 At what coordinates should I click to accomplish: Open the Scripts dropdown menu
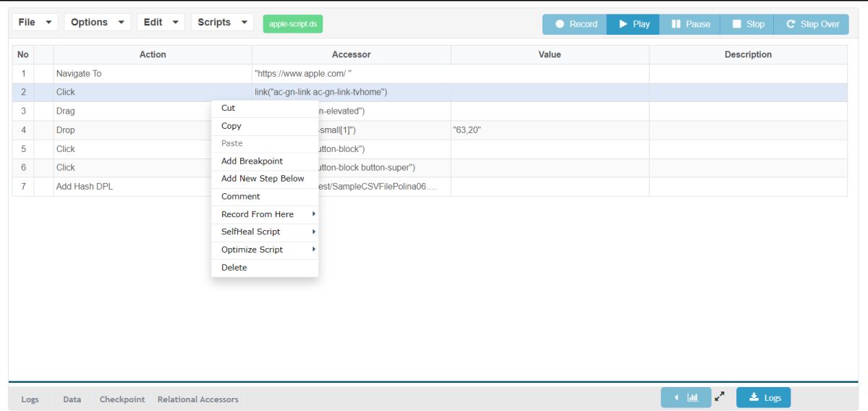(x=222, y=22)
